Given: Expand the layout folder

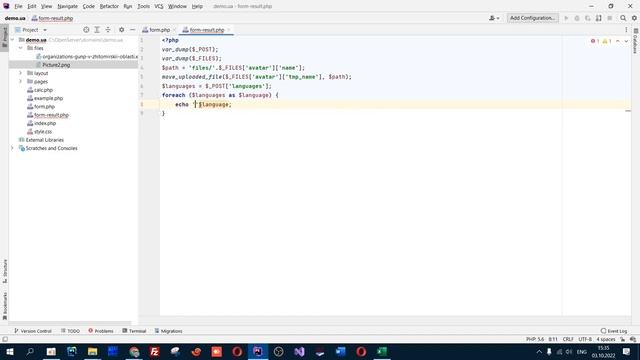Looking at the screenshot, I should tap(20, 73).
